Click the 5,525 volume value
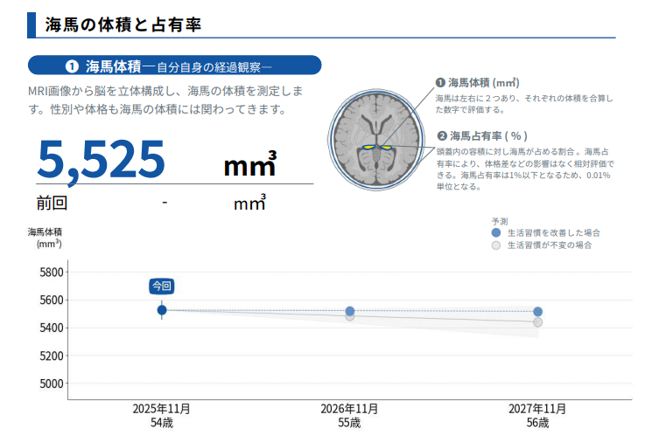The width and height of the screenshot is (652, 442). coord(101,158)
